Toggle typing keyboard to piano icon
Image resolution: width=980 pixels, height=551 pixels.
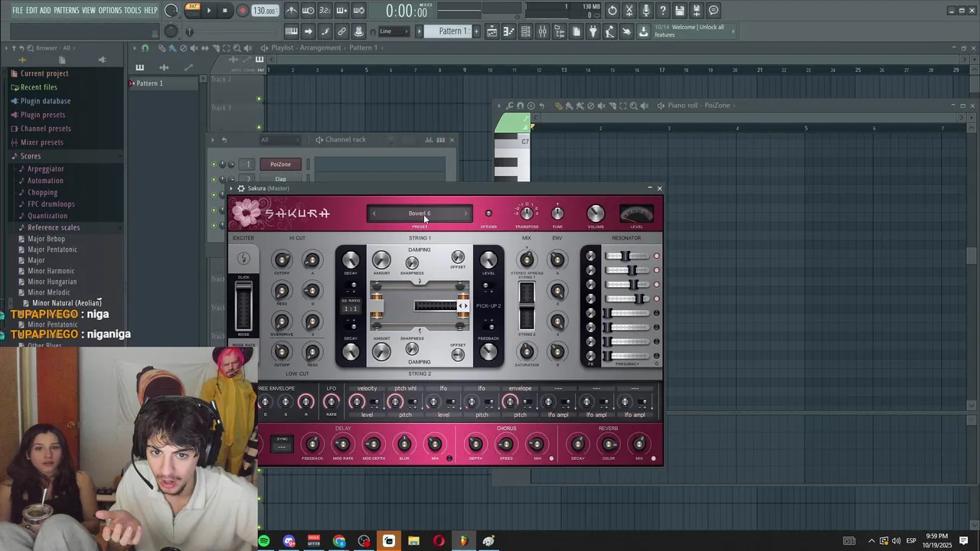click(291, 31)
